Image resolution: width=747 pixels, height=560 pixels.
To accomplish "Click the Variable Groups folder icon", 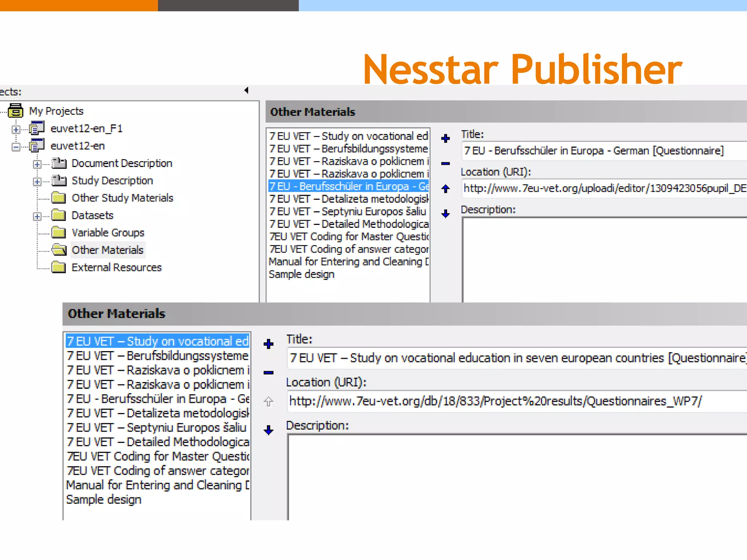I will coord(59,232).
